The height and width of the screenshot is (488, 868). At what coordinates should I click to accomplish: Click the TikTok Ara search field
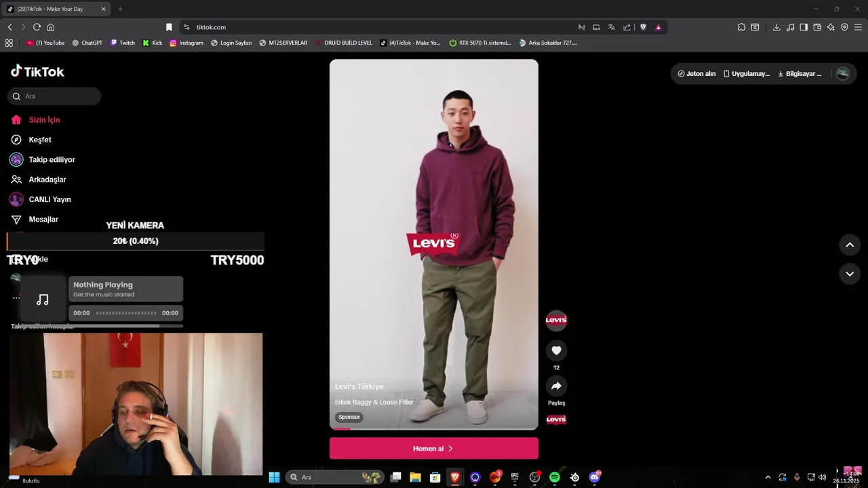pyautogui.click(x=54, y=96)
